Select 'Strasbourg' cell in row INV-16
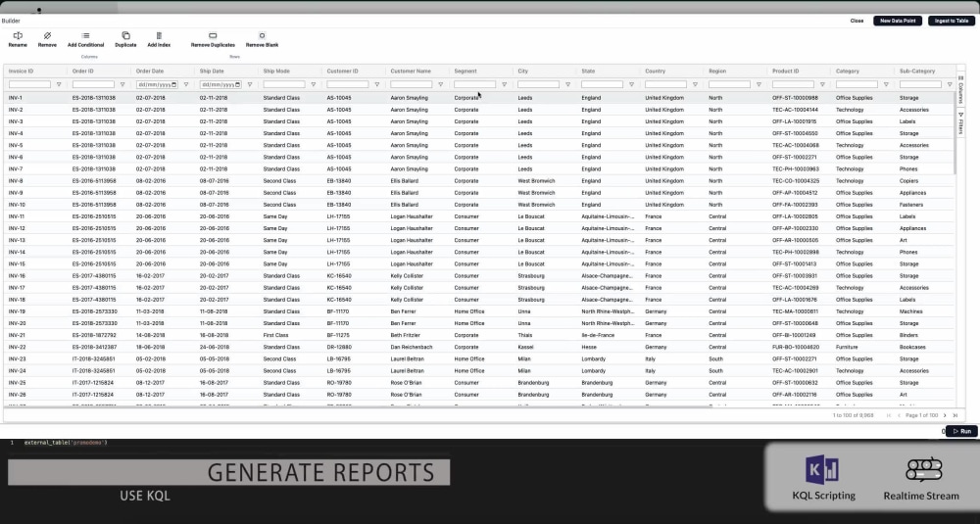The height and width of the screenshot is (524, 980). click(x=531, y=276)
